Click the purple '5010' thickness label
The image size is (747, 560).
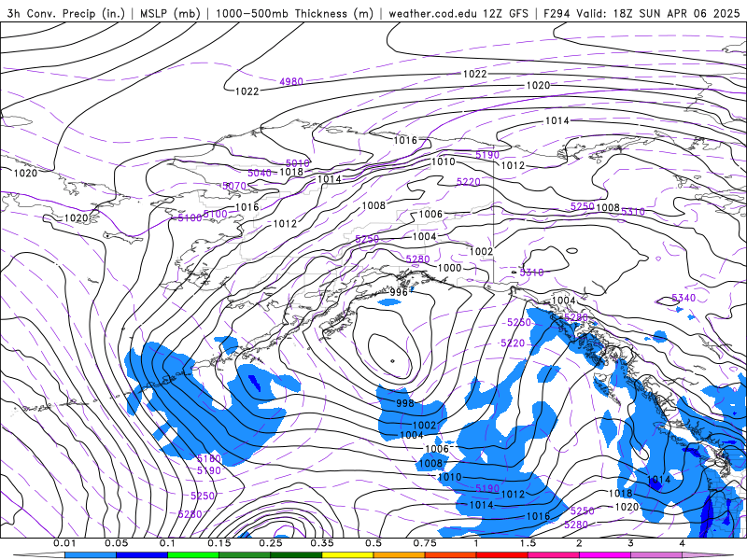point(298,164)
